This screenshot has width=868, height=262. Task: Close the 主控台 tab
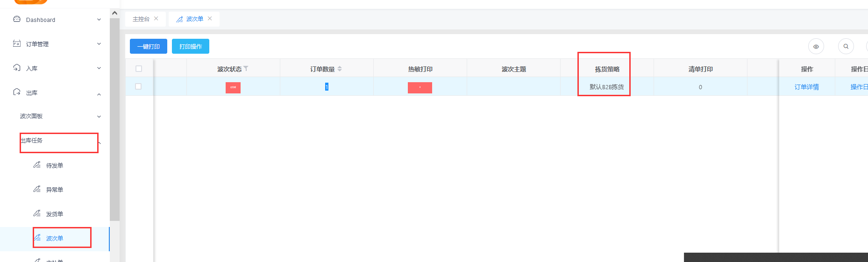point(156,19)
